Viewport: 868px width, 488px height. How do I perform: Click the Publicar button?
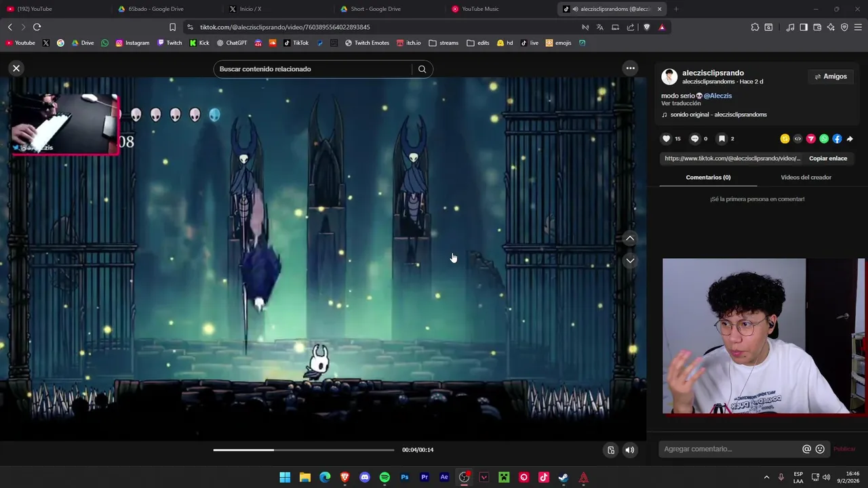[x=844, y=449]
